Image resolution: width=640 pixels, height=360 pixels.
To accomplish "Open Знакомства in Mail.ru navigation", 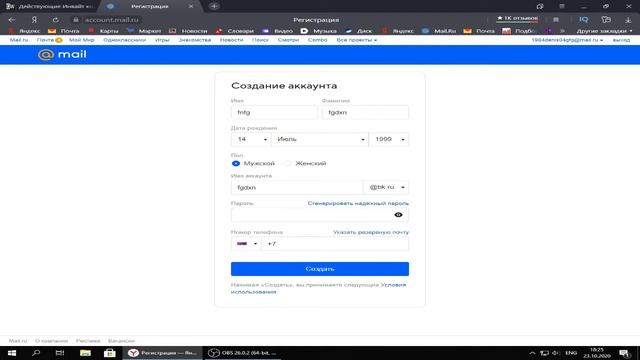I will pos(195,40).
